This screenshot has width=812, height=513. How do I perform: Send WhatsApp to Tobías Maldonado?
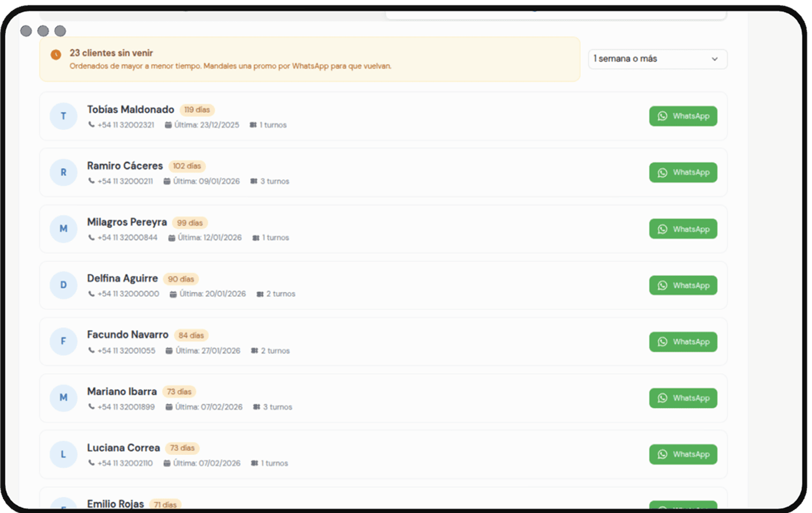pyautogui.click(x=683, y=116)
